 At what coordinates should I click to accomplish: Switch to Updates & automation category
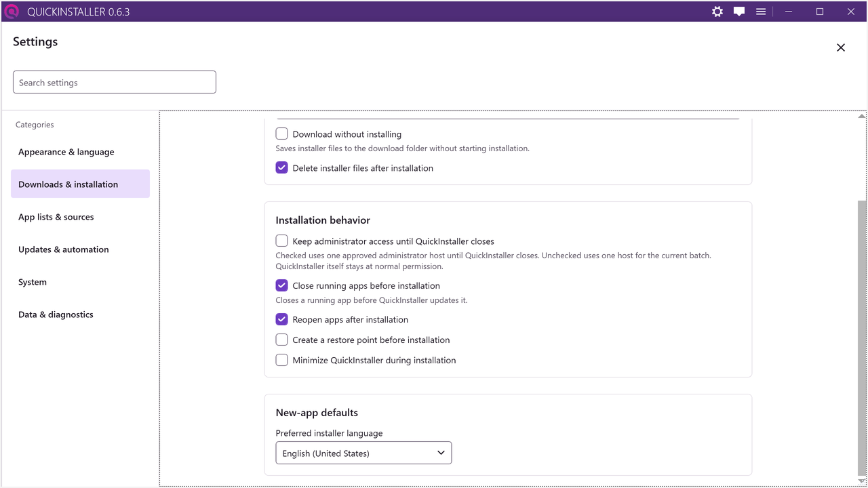click(80, 249)
